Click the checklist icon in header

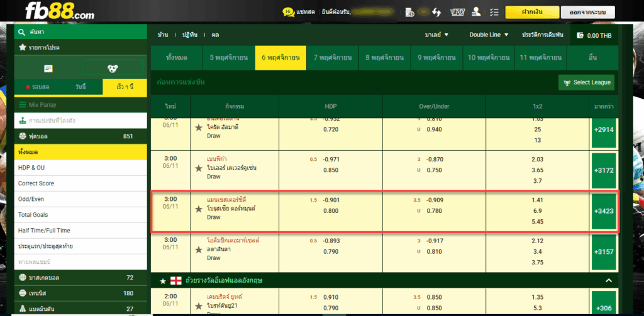coord(494,13)
